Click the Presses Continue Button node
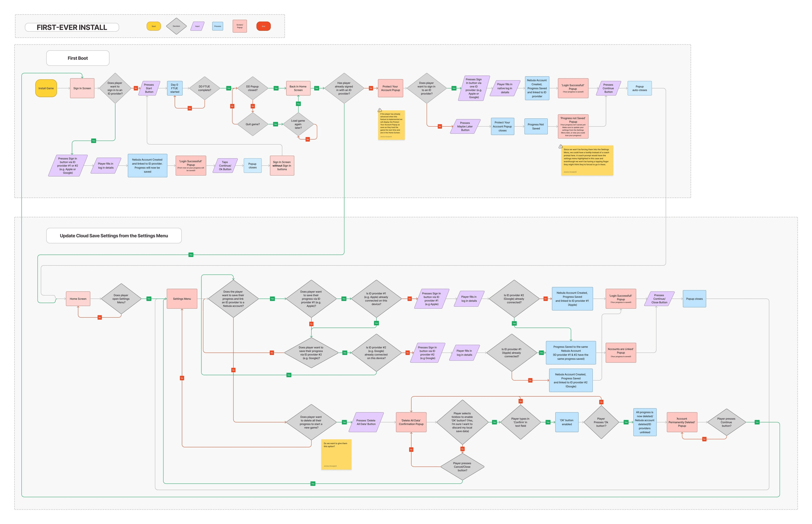This screenshot has height=524, width=812. 608,88
